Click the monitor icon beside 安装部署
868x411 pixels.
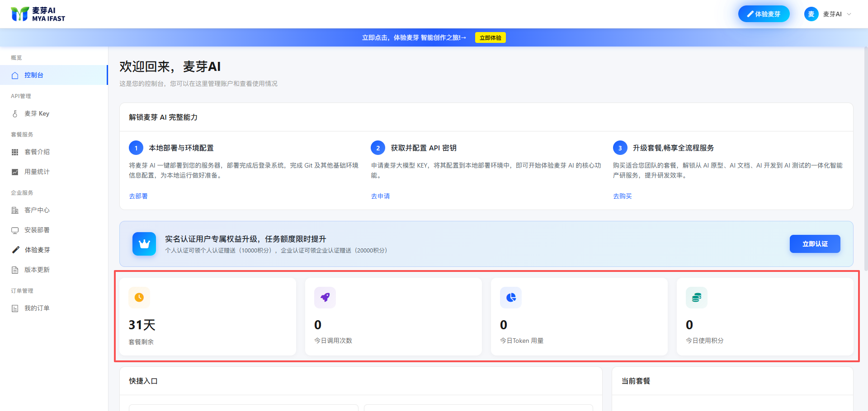click(x=15, y=230)
